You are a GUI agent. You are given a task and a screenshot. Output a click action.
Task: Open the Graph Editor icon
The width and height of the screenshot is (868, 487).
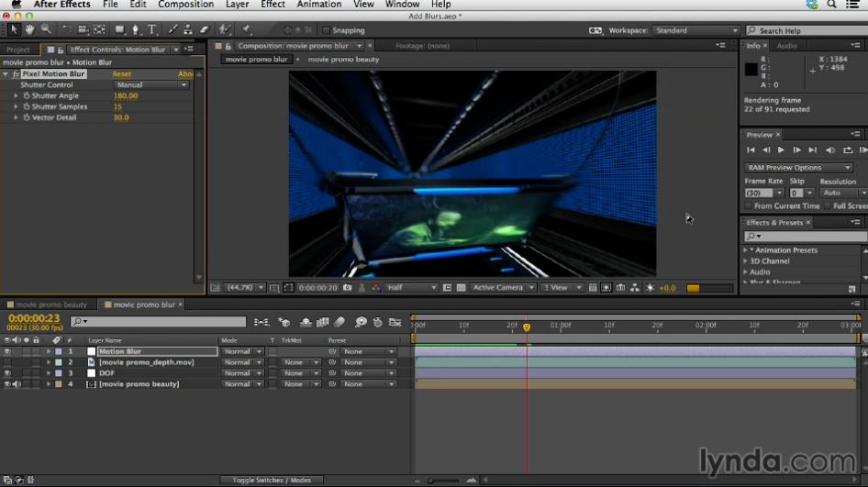pyautogui.click(x=395, y=322)
